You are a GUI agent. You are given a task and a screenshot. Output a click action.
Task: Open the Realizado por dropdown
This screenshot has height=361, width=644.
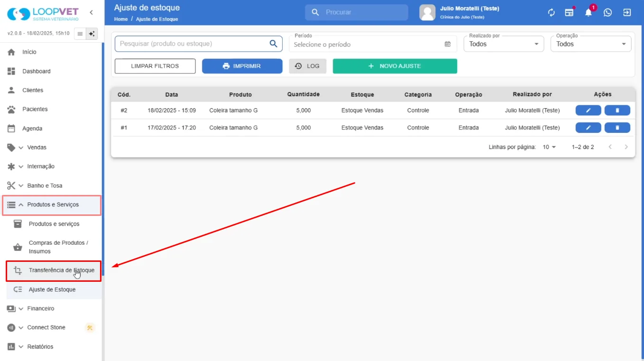[x=504, y=44]
